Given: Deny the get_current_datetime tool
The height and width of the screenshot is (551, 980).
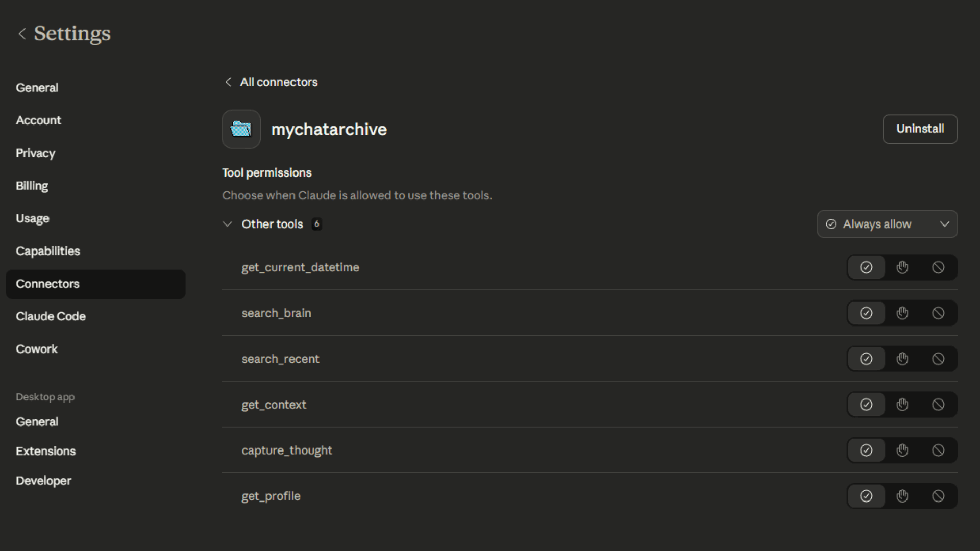Looking at the screenshot, I should coord(939,267).
